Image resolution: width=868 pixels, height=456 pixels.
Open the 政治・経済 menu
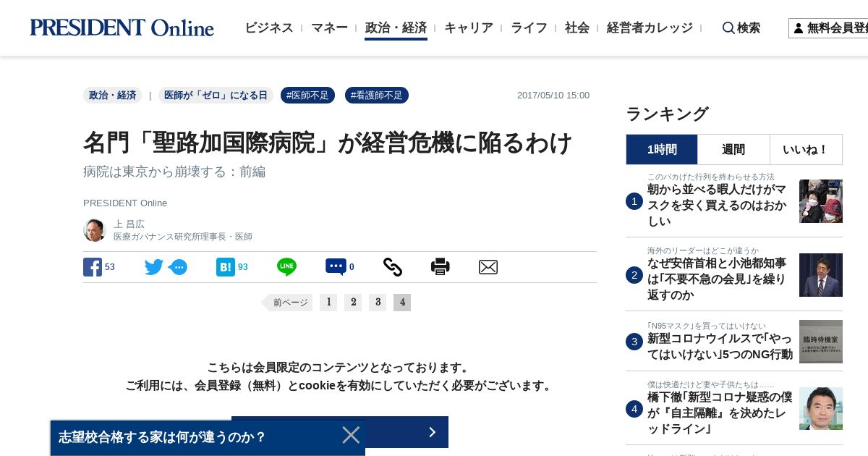[396, 28]
